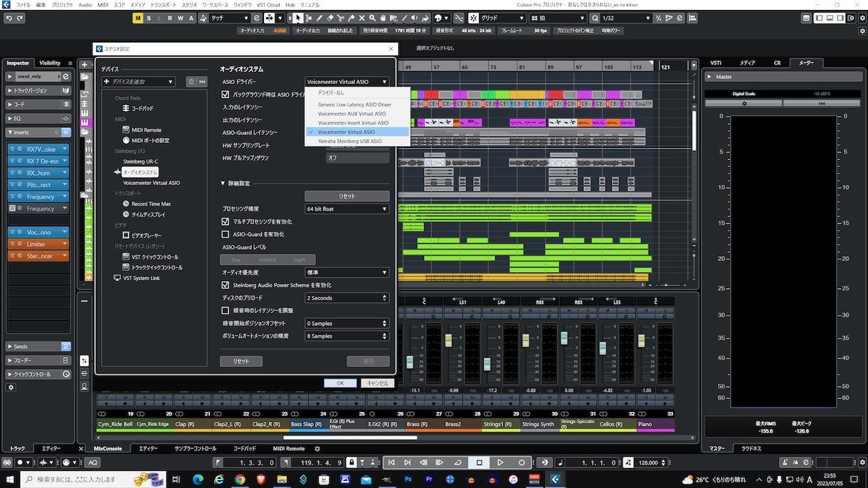Click the キャンセル button
Screen dimensions: 868x488
376,383
